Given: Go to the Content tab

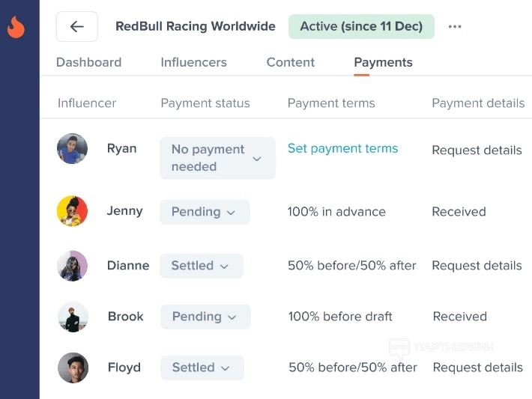Looking at the screenshot, I should pos(289,63).
